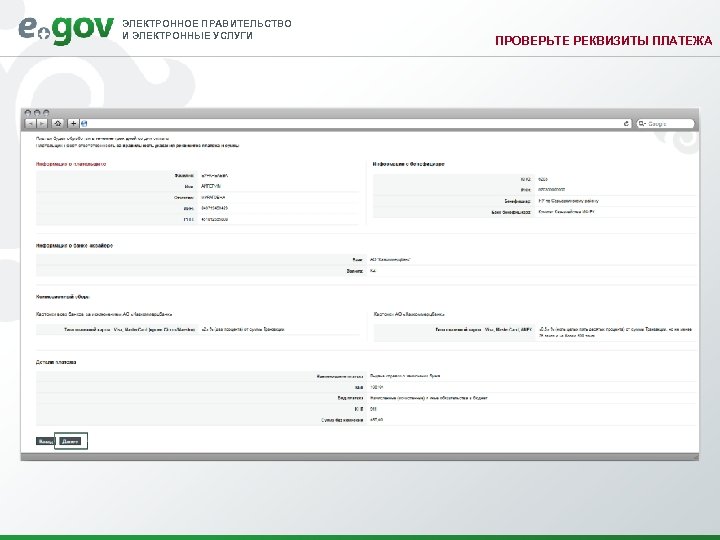Click the Далее button
The image size is (720, 540).
tap(70, 441)
